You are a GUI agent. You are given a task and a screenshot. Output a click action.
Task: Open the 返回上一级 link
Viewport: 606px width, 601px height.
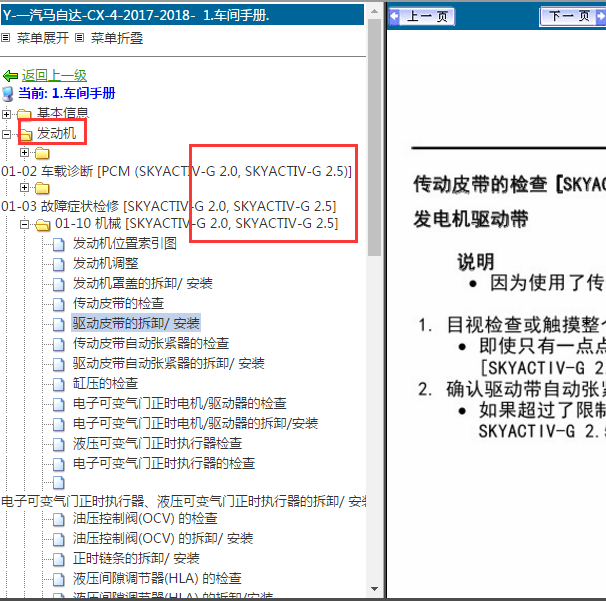[54, 75]
